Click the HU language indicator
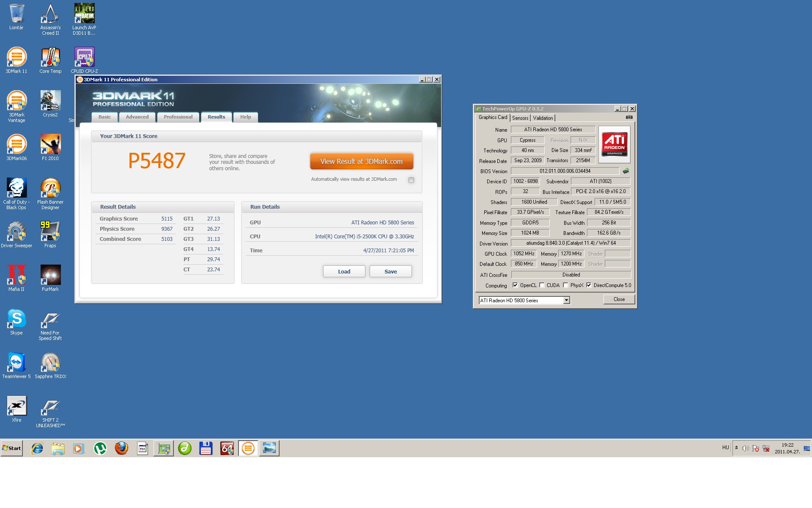 coord(726,448)
